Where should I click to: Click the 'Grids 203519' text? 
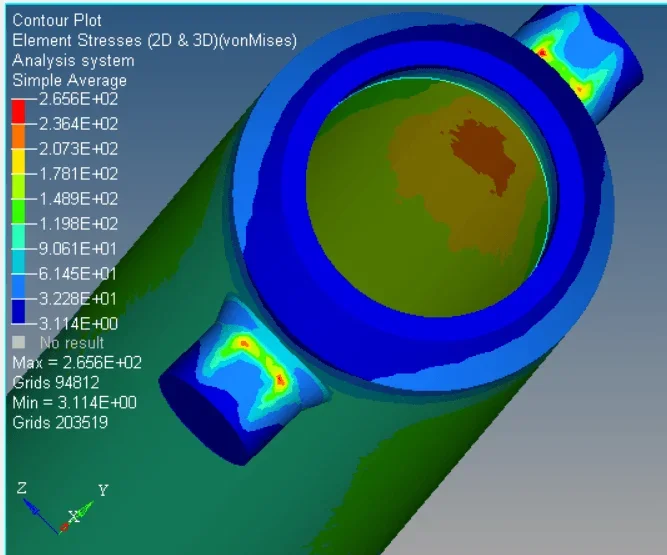tap(60, 422)
